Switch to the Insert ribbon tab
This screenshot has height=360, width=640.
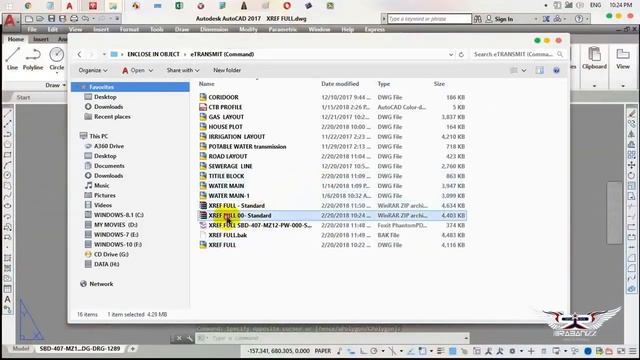(41, 39)
